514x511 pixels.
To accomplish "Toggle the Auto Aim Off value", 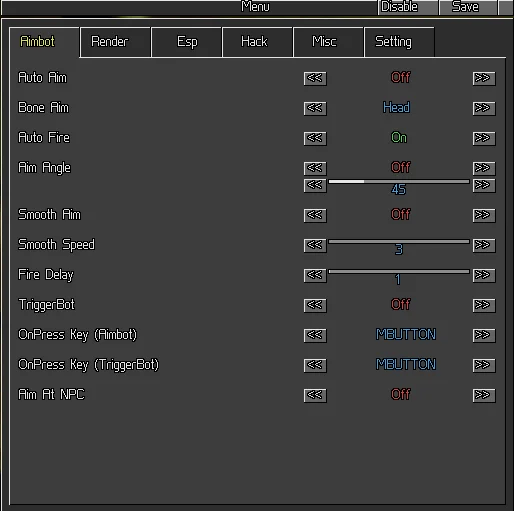I will 400,78.
